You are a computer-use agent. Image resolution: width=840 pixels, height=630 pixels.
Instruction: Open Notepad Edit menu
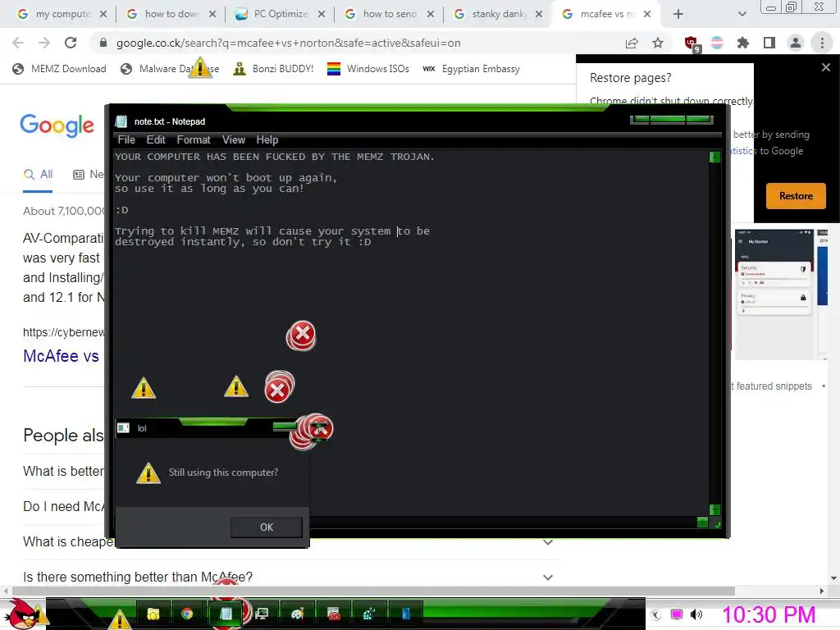[156, 139]
